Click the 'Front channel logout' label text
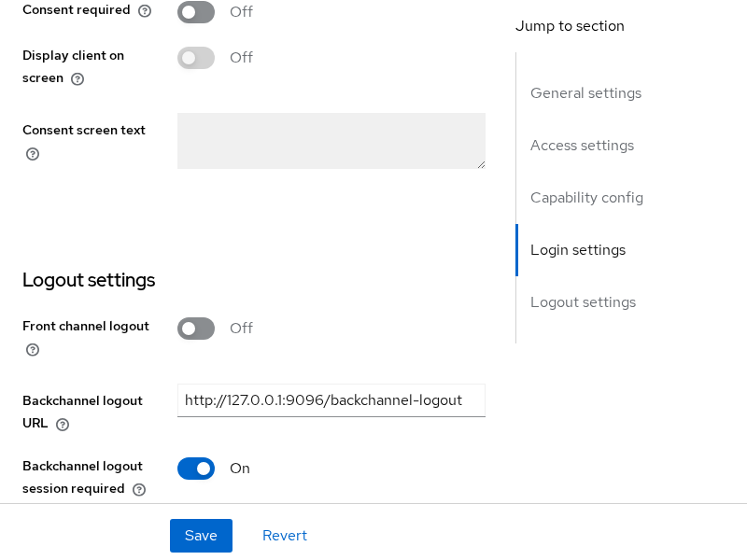747x560 pixels. point(86,326)
